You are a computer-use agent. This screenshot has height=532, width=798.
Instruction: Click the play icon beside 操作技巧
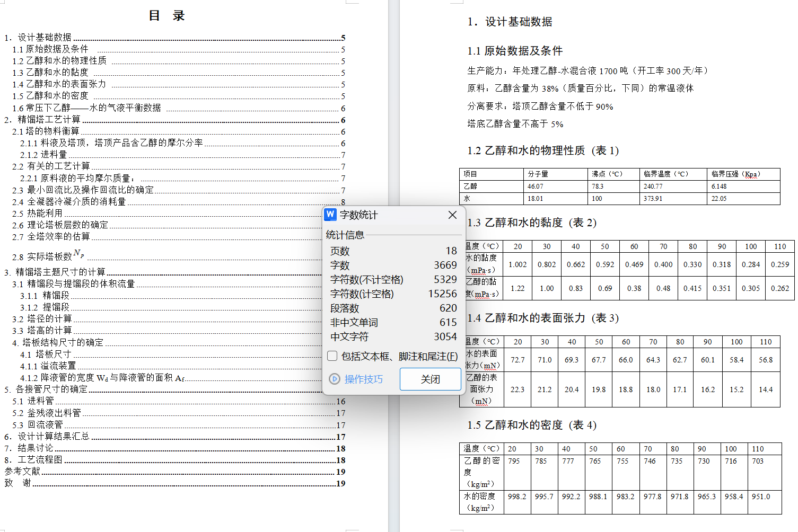click(x=335, y=379)
